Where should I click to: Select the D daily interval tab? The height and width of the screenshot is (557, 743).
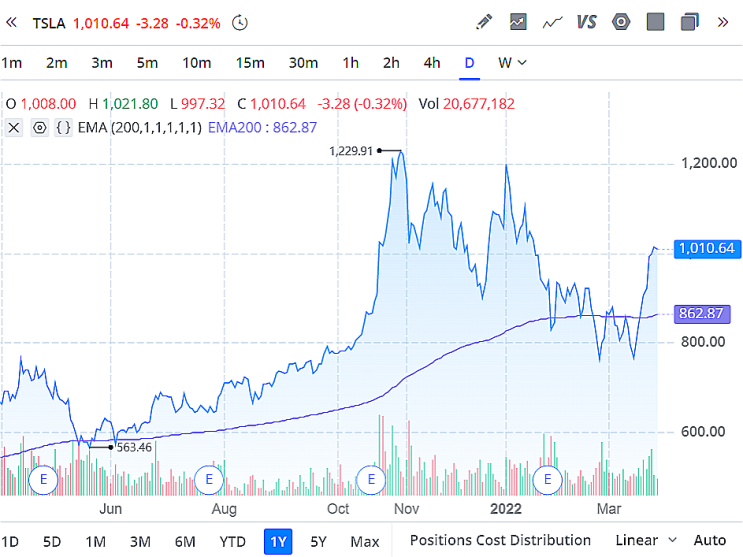[469, 63]
